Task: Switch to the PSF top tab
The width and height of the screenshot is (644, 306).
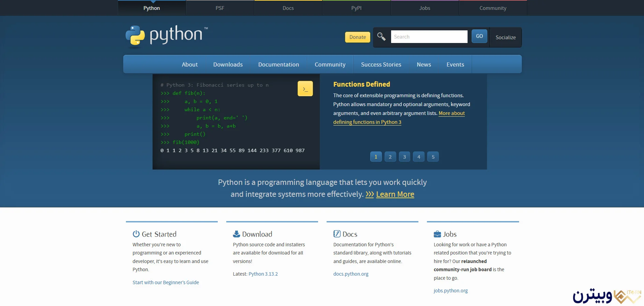Action: tap(220, 8)
